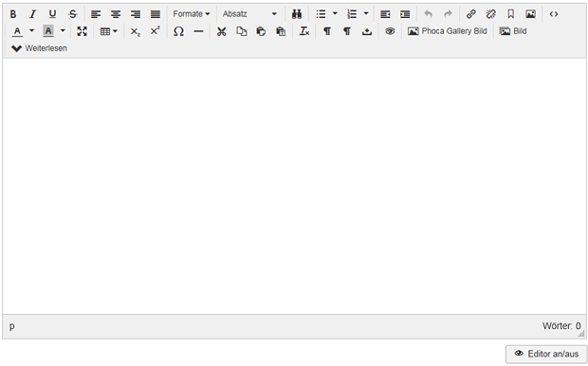
Task: Insert a bullet list
Action: [321, 14]
